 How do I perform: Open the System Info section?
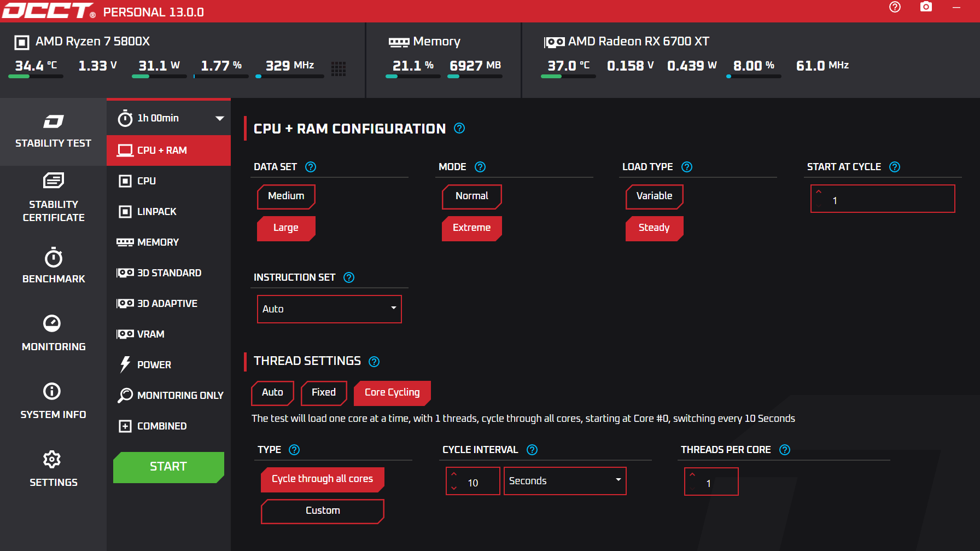coord(53,401)
